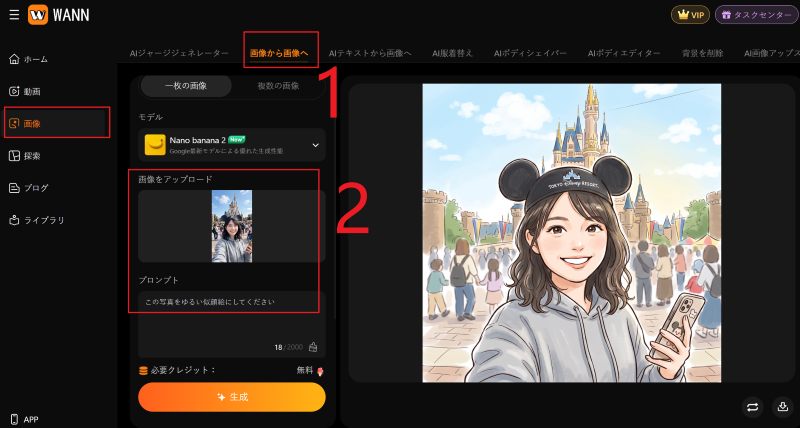Open 動画 in the sidebar
Image resolution: width=800 pixels, height=428 pixels.
point(25,91)
